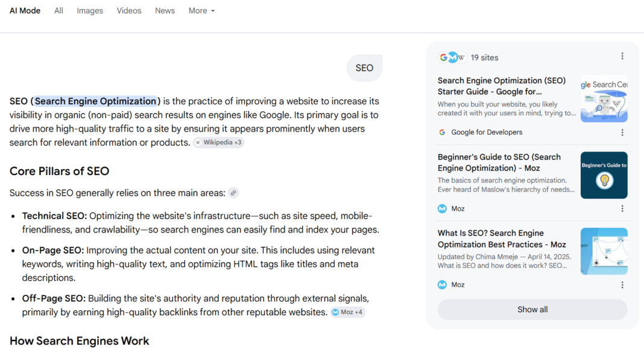Viewport: 644px width, 352px height.
Task: Expand the 'Moz +4' source chip
Action: [x=347, y=312]
